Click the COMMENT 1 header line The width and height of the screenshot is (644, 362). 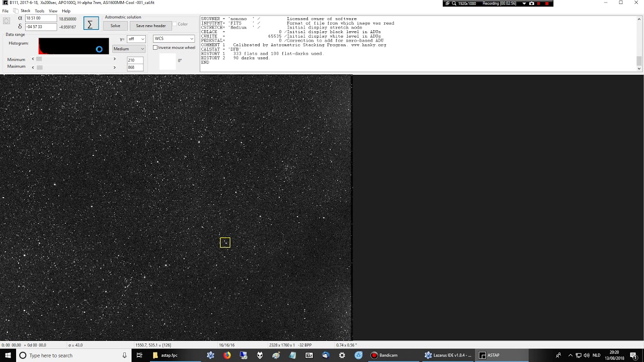coord(294,45)
